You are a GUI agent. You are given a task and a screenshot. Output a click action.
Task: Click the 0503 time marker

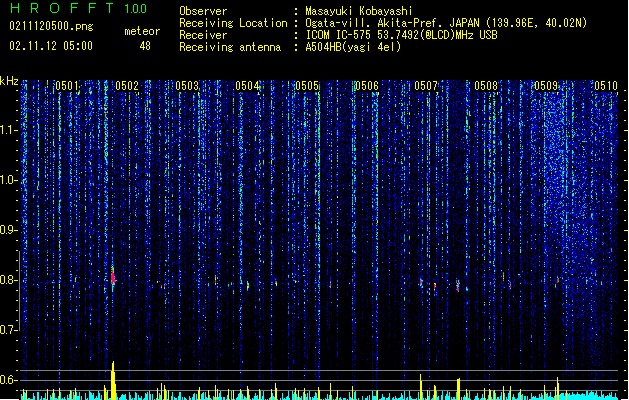[x=187, y=85]
